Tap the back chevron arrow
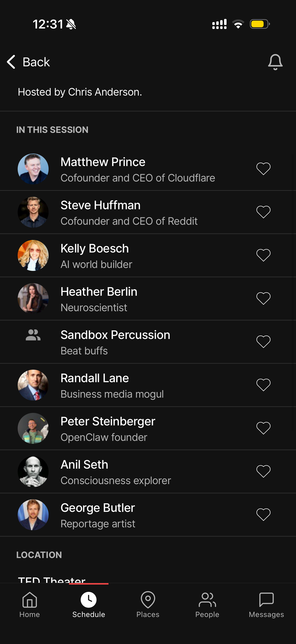This screenshot has width=296, height=644. click(11, 62)
